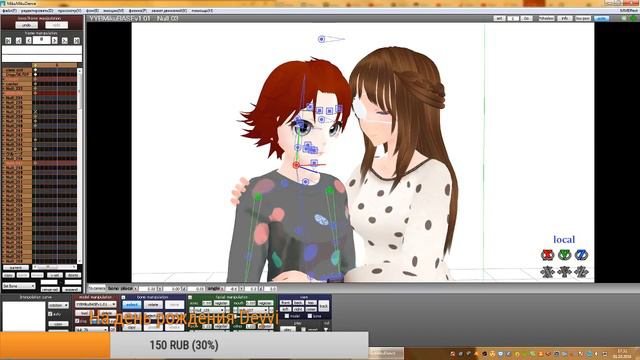The image size is (640, 360).
Task: Open the помощь menu
Action: [x=202, y=11]
